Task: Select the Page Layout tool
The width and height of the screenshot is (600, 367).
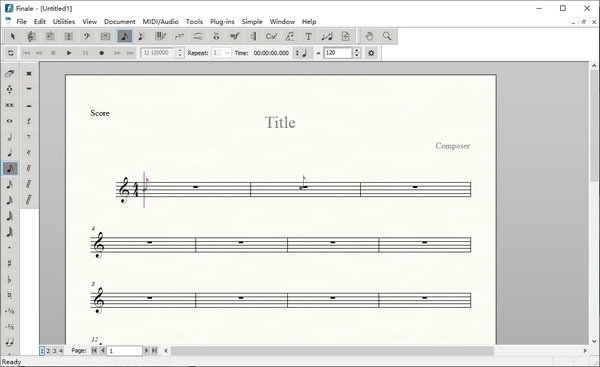Action: (346, 36)
